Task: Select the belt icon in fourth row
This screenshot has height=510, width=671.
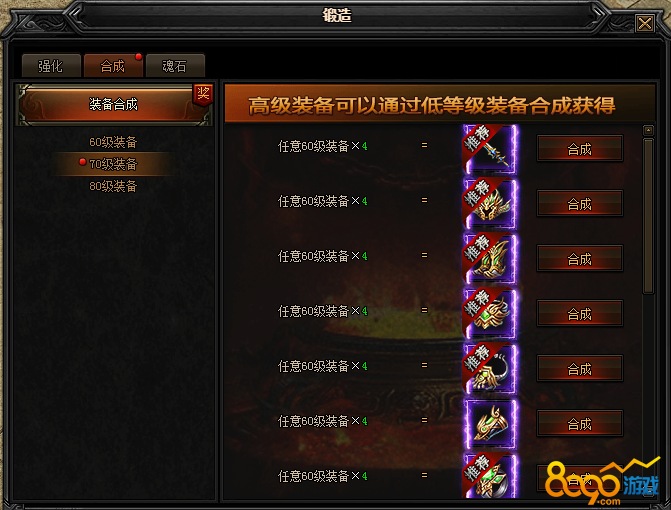Action: (490, 314)
